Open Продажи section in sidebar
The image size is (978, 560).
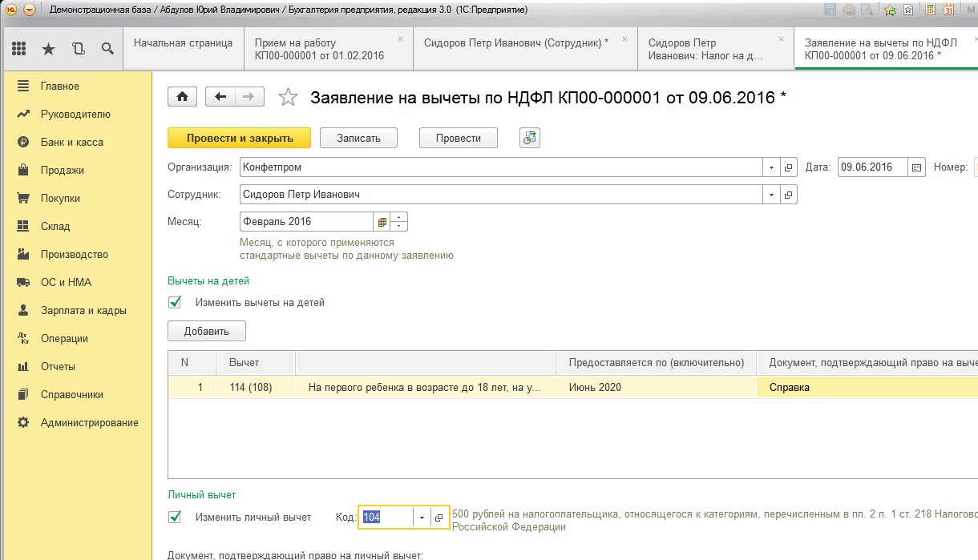63,170
